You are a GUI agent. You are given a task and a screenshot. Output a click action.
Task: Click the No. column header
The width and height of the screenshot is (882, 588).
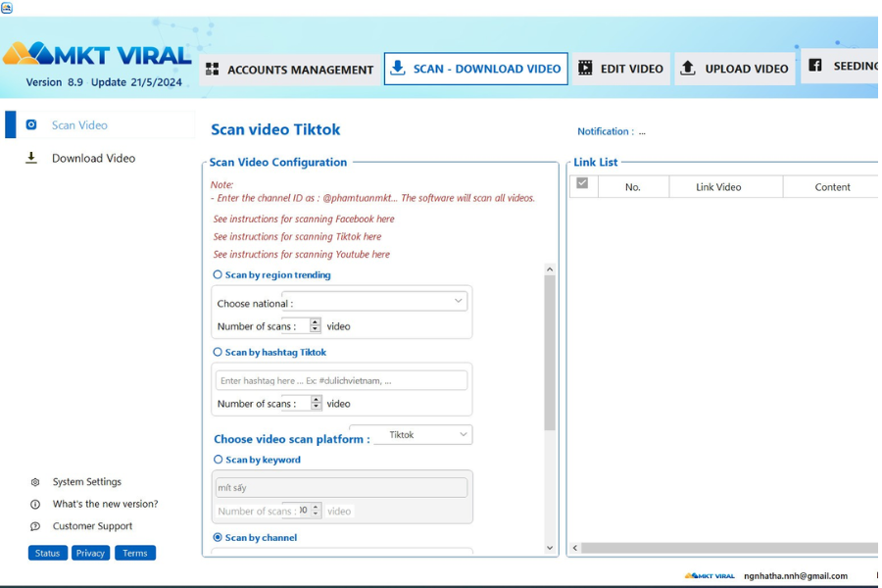point(633,187)
